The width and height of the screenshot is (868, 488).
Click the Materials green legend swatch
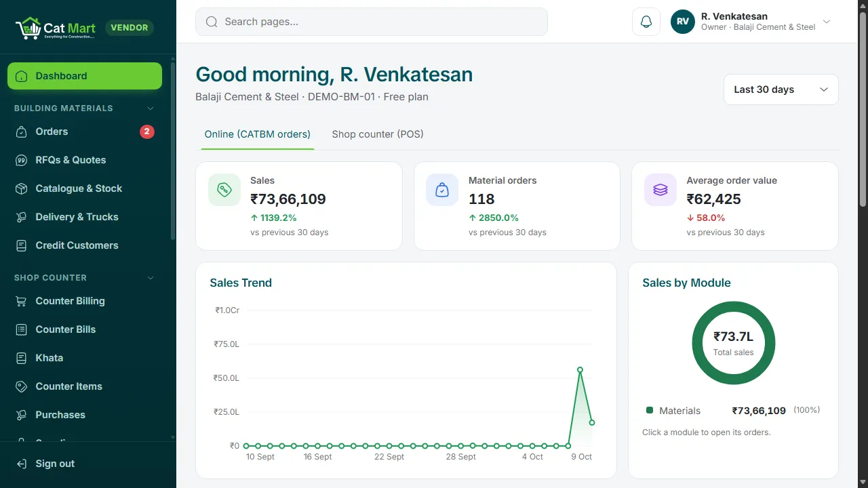click(x=650, y=410)
